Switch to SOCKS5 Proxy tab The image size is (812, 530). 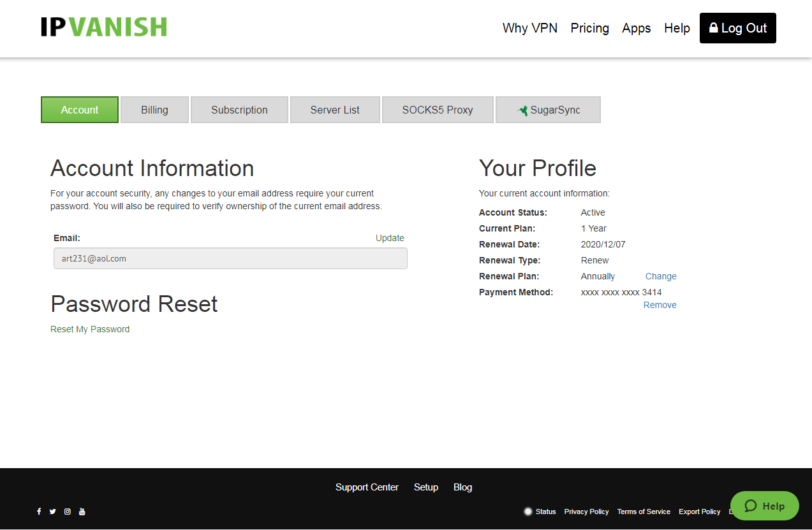tap(438, 110)
